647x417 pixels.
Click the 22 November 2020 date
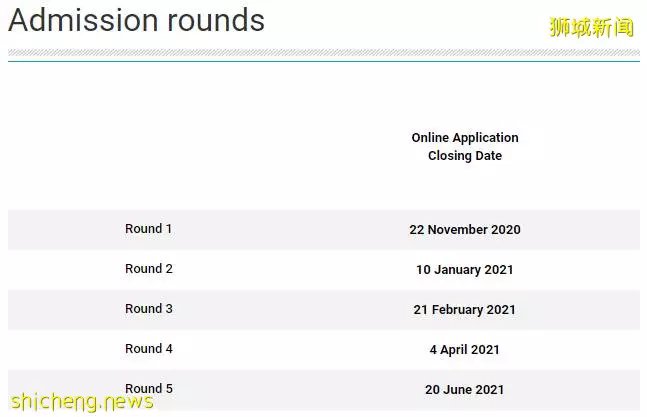pos(465,229)
